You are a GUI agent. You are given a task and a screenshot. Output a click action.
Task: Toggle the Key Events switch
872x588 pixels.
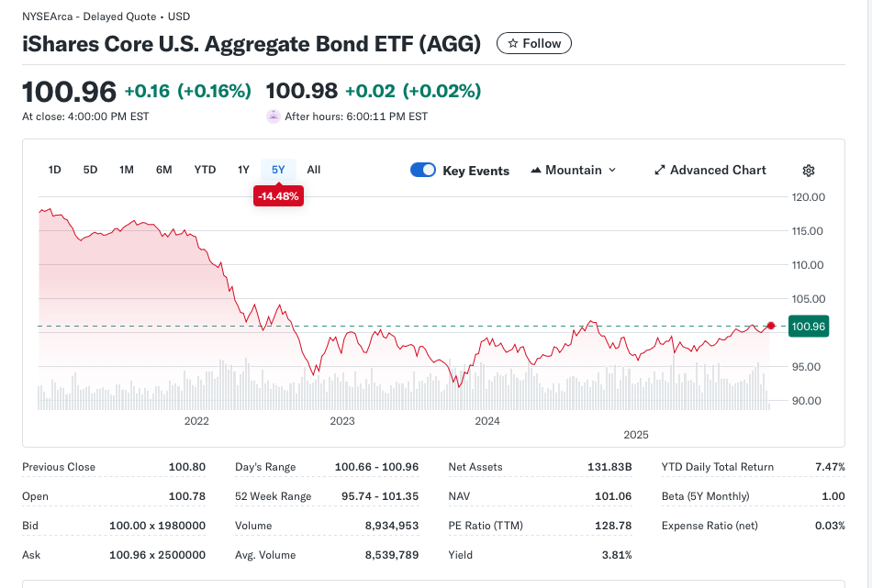[x=423, y=170]
